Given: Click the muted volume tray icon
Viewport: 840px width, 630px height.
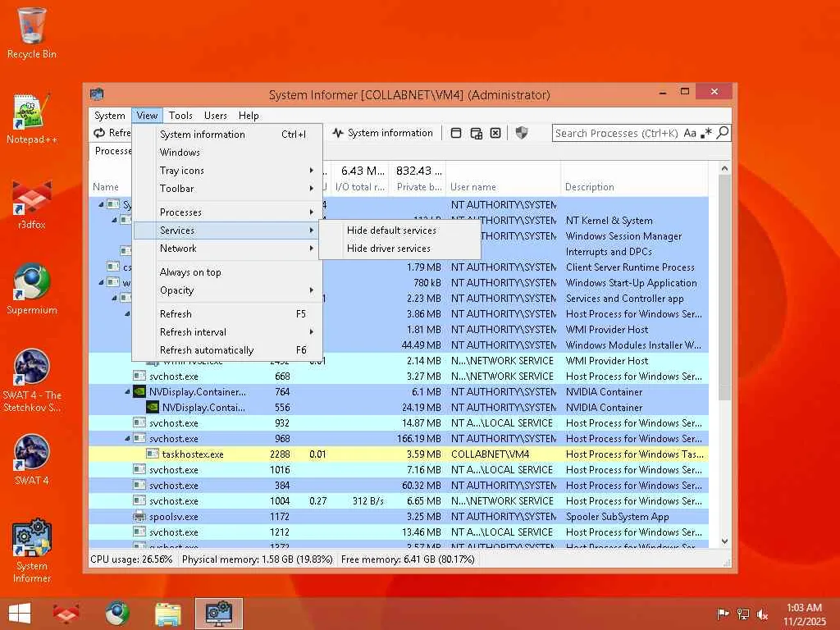Looking at the screenshot, I should click(x=762, y=614).
